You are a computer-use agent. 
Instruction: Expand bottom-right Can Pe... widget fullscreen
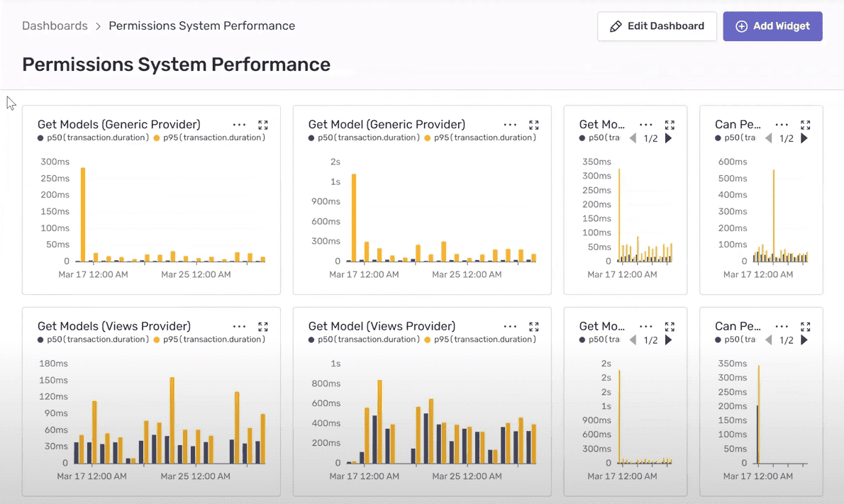(x=805, y=327)
